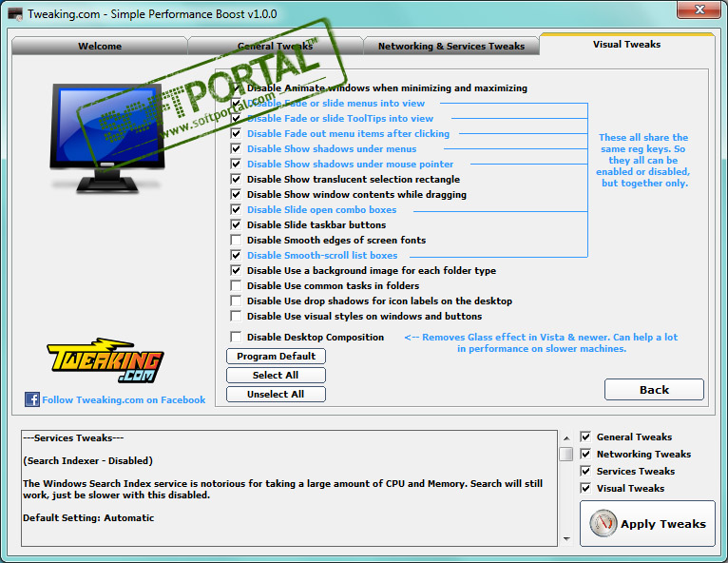Toggle the General Tweaks checkbox at bottom right

[x=585, y=437]
